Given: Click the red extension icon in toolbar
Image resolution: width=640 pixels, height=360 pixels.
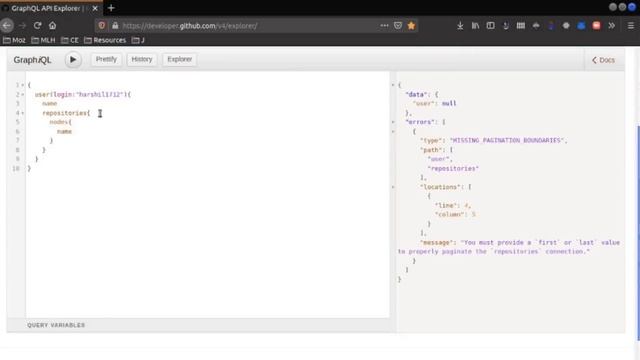Looking at the screenshot, I should pyautogui.click(x=596, y=26).
